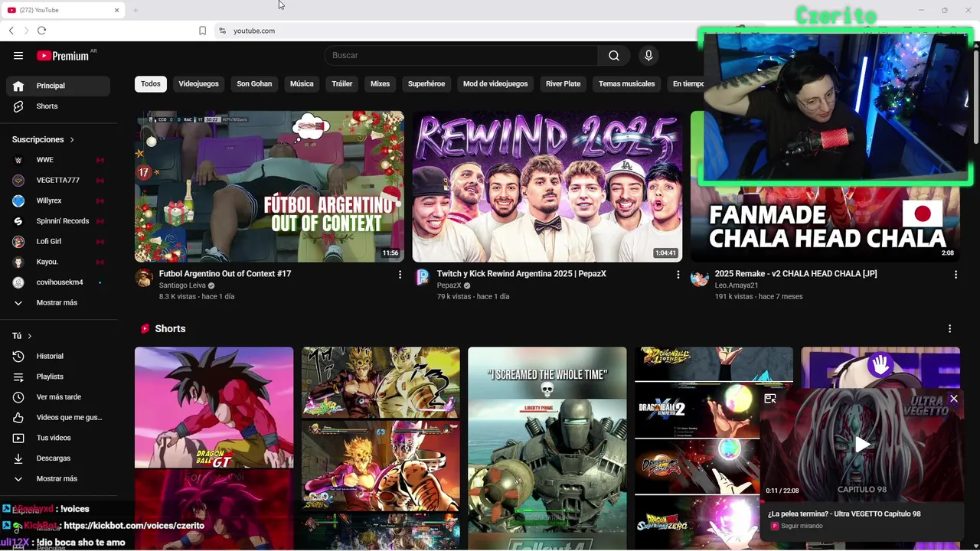Open Dragon Ball GT short thumbnail
The width and height of the screenshot is (980, 551).
(214, 448)
